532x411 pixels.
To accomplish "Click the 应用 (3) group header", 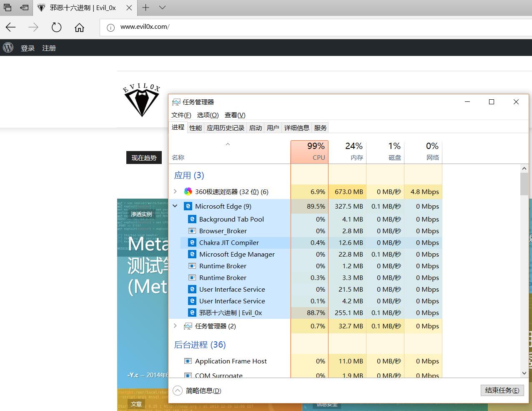I will pyautogui.click(x=189, y=175).
